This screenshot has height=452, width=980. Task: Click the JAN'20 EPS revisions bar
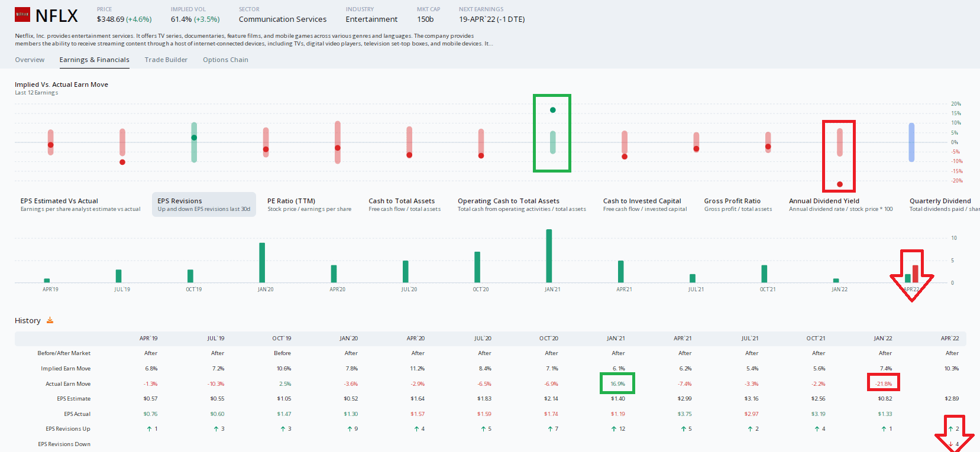(x=262, y=263)
